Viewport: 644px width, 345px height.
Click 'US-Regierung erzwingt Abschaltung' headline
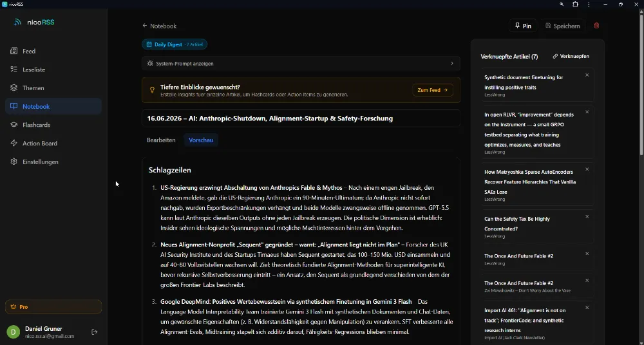tap(251, 188)
